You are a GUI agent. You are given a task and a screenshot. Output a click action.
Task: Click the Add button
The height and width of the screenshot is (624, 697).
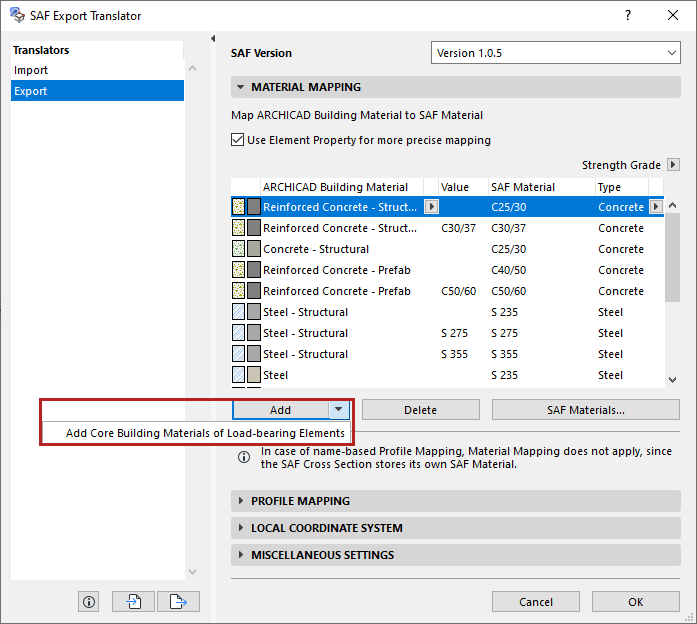[x=280, y=409]
